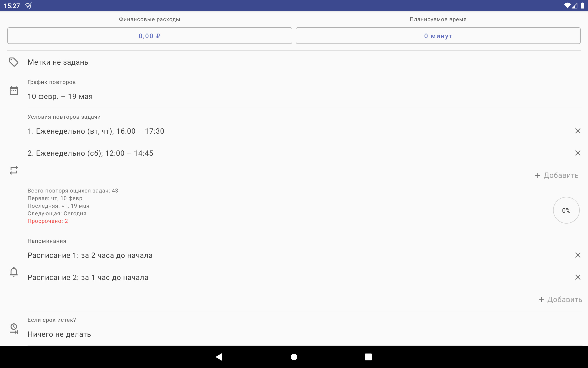Open Метки не заданы tags row

pyautogui.click(x=305, y=62)
